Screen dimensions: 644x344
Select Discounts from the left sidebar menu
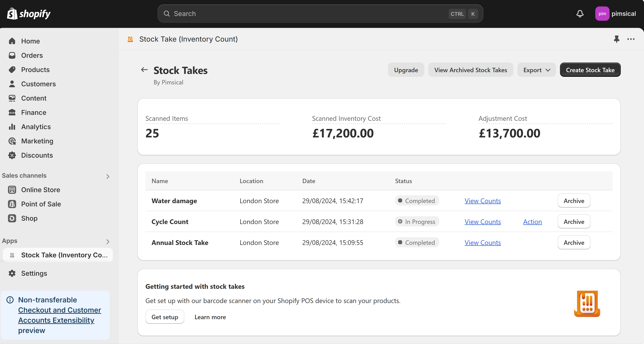(x=37, y=155)
